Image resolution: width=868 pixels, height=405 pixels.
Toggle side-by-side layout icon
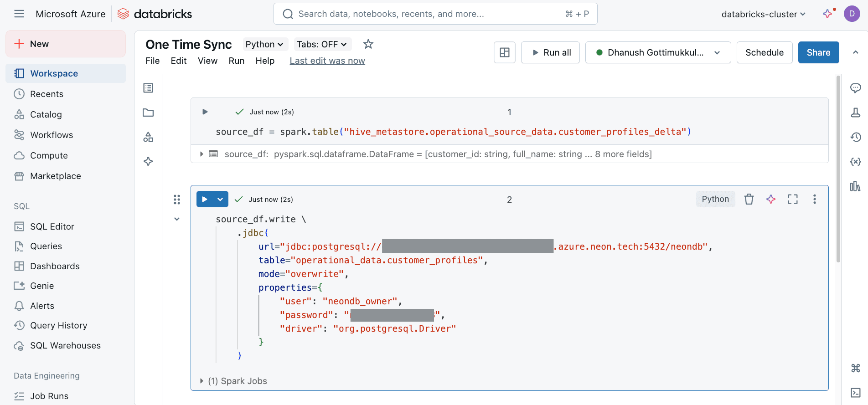point(505,52)
